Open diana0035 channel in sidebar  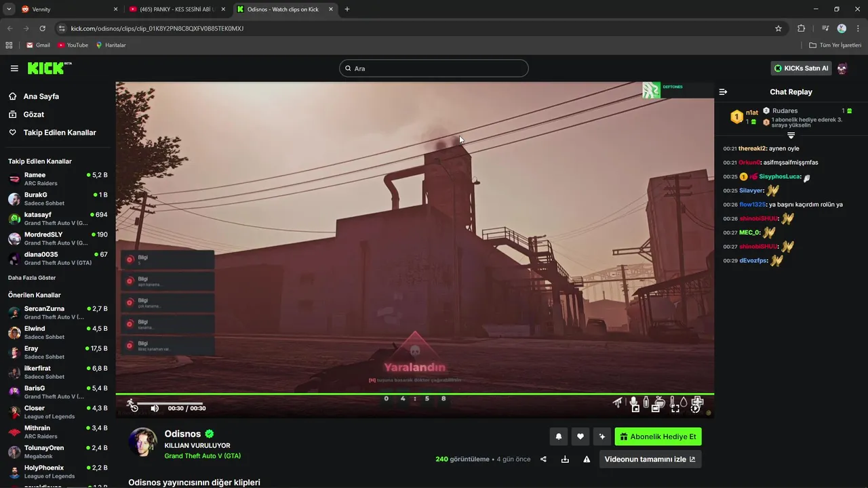[x=58, y=258]
